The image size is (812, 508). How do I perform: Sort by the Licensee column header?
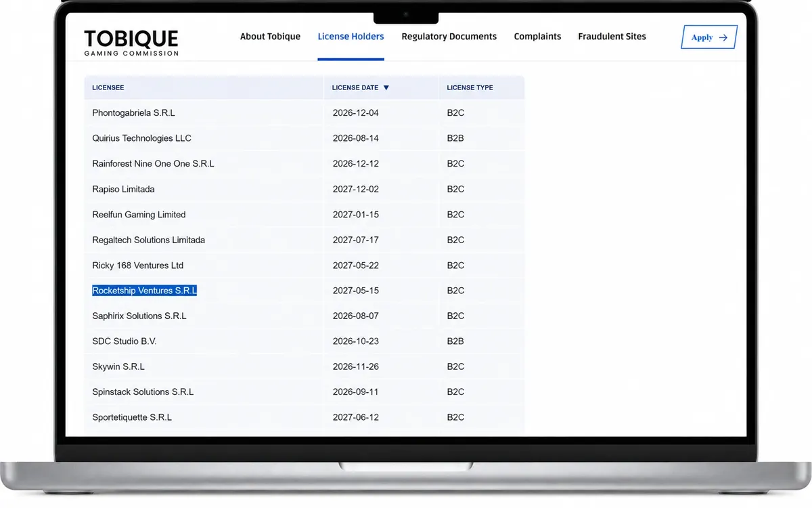point(108,87)
